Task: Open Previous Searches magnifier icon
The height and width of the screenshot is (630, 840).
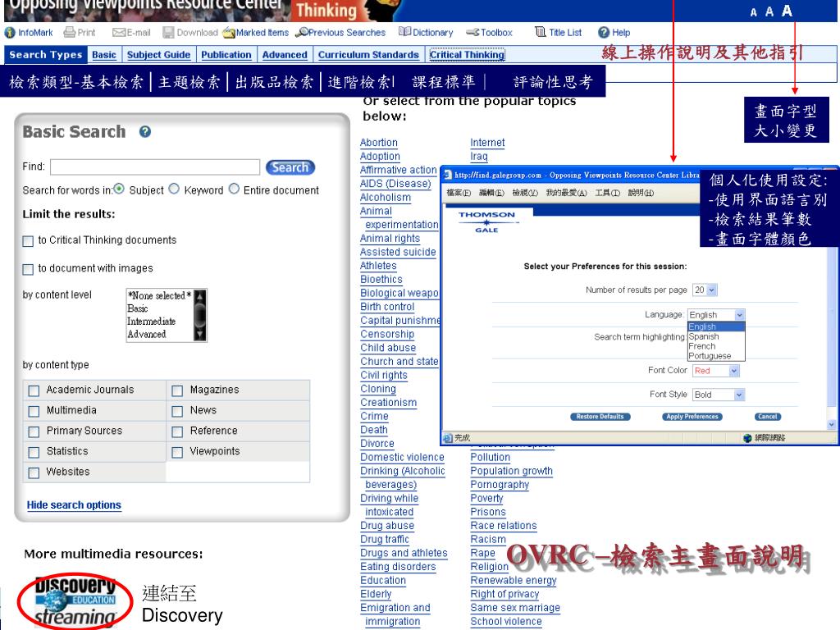Action: 302,32
